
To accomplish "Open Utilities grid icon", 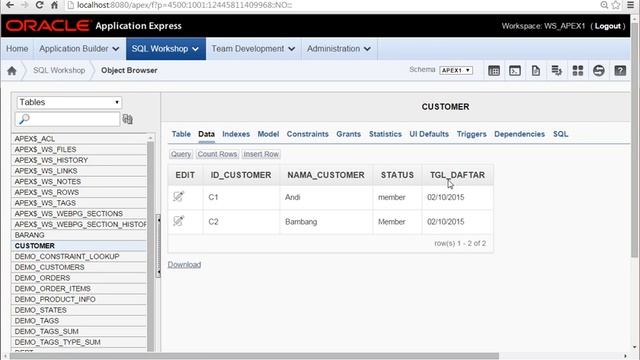I will click(578, 71).
